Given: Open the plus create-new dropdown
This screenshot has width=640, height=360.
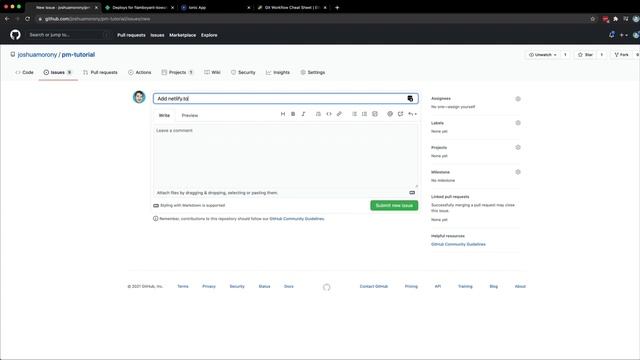Looking at the screenshot, I should coord(623,35).
